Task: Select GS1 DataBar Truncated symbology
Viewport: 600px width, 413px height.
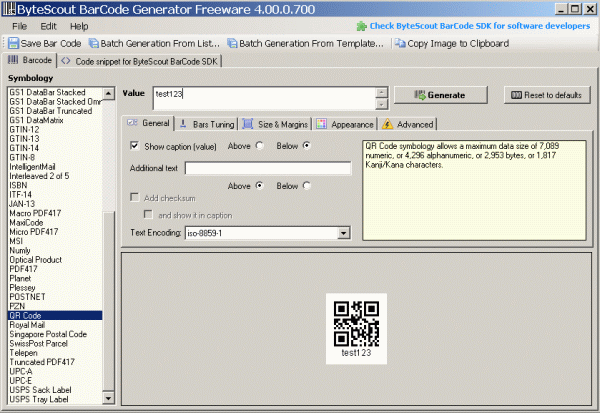Action: pos(51,111)
